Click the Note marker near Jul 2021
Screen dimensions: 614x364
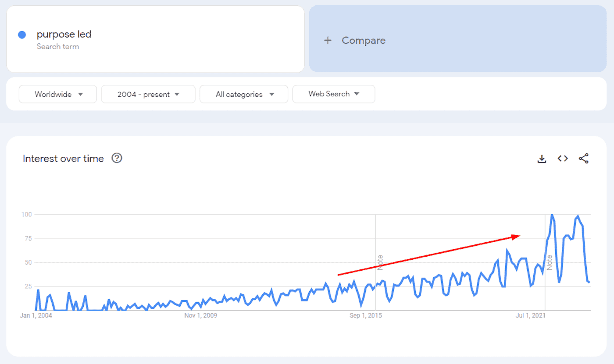coord(550,262)
